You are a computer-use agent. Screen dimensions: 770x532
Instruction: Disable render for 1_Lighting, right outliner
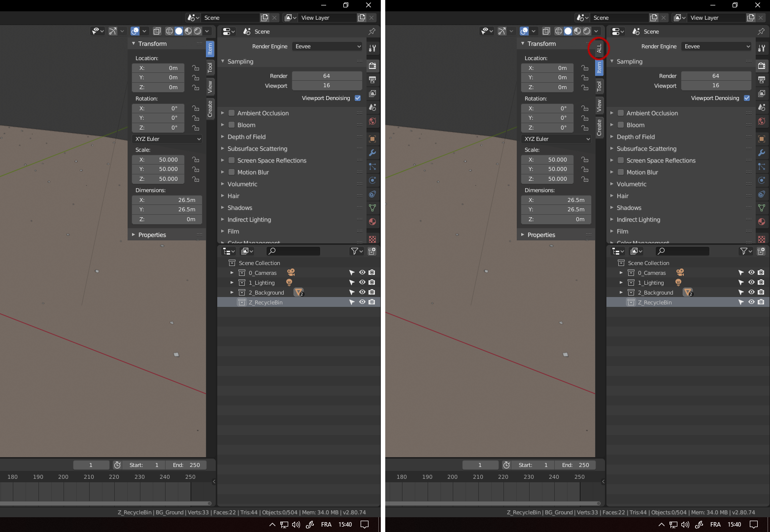[761, 282]
